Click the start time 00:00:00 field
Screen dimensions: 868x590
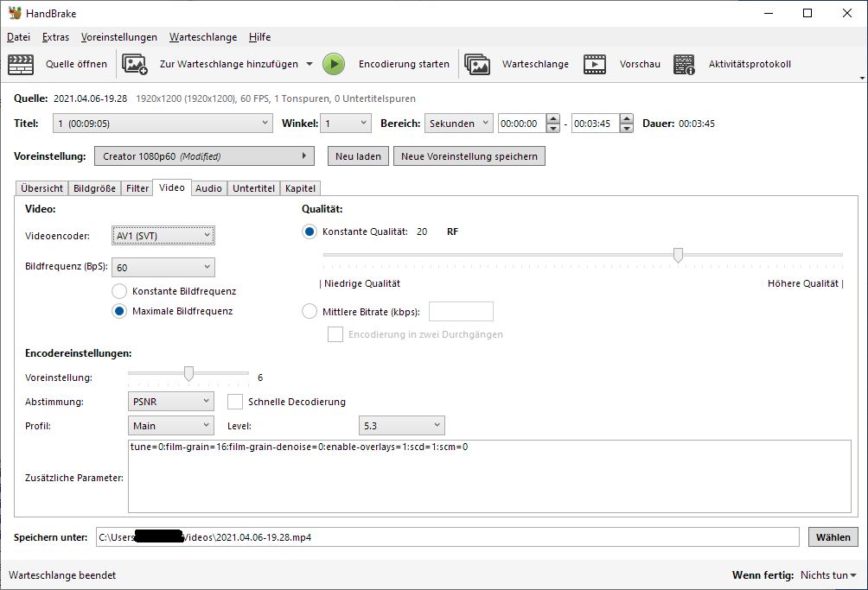tap(522, 124)
